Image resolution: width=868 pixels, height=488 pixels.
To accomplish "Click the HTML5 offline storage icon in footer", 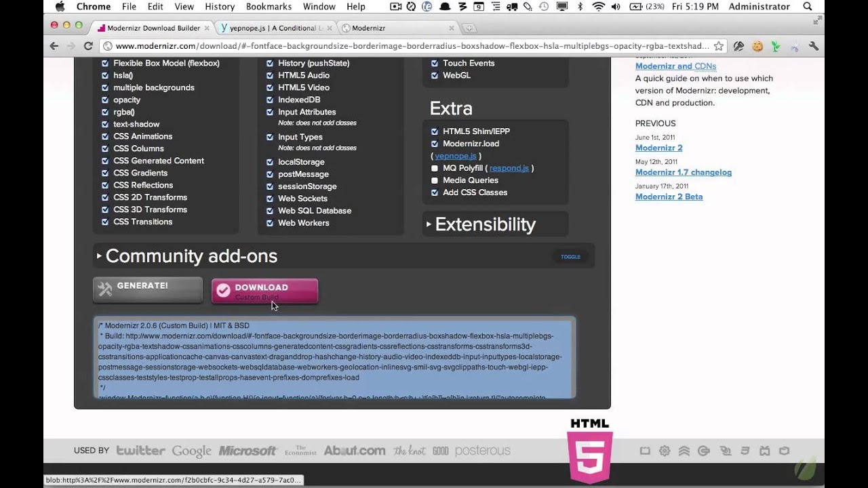I will (705, 451).
